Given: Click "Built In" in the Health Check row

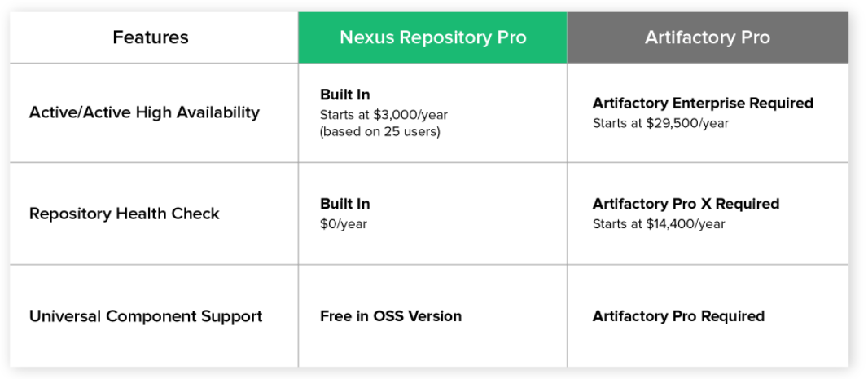Looking at the screenshot, I should pyautogui.click(x=345, y=204).
